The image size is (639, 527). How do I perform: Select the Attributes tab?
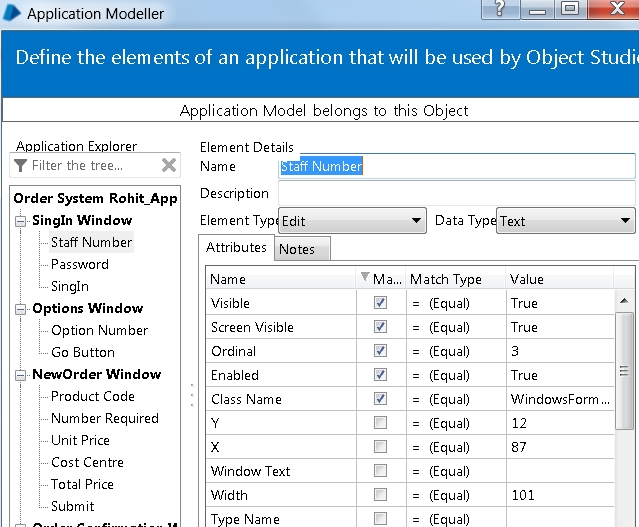[x=236, y=247]
